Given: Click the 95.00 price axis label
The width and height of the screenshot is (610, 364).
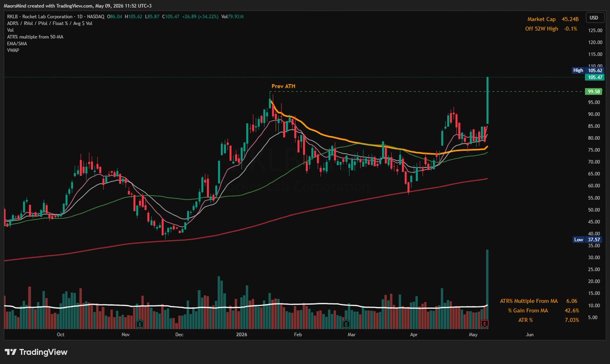Looking at the screenshot, I should click(x=594, y=102).
